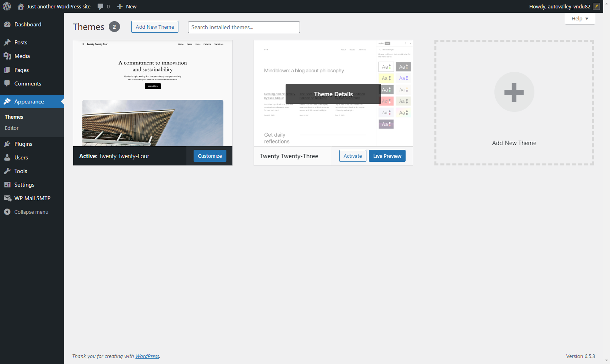This screenshot has height=364, width=610.
Task: Open the Settings menu
Action: pyautogui.click(x=32, y=185)
